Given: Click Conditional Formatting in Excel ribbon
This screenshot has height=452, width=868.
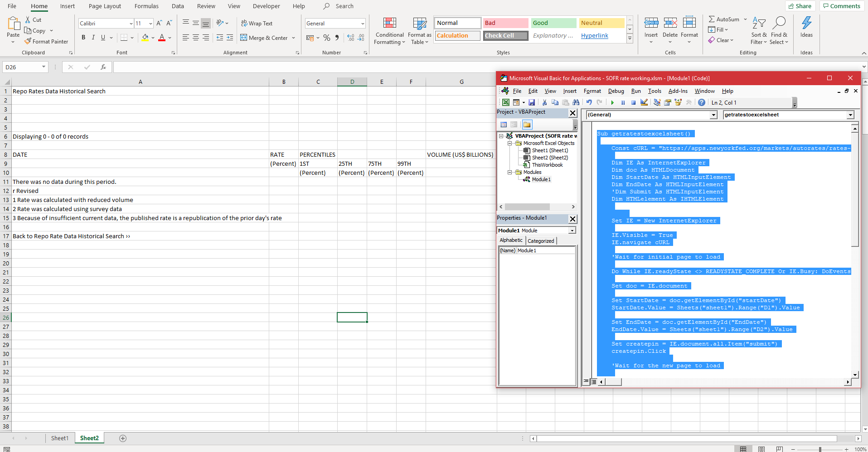Looking at the screenshot, I should point(389,31).
